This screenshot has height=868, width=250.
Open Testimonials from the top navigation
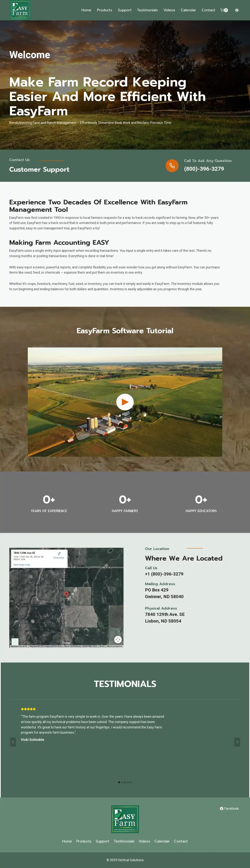pos(147,10)
